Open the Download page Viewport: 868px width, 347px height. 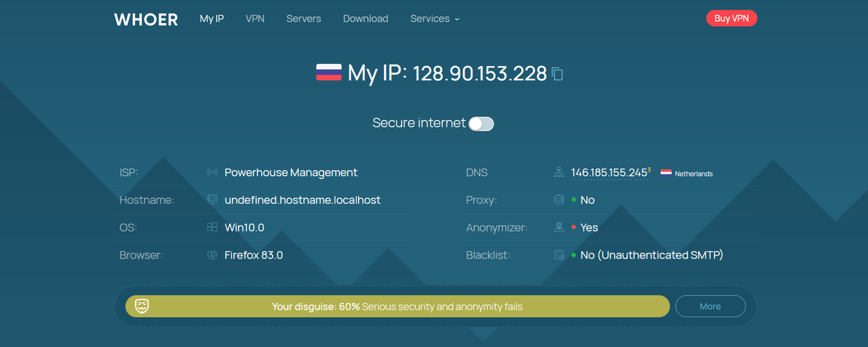pyautogui.click(x=366, y=19)
